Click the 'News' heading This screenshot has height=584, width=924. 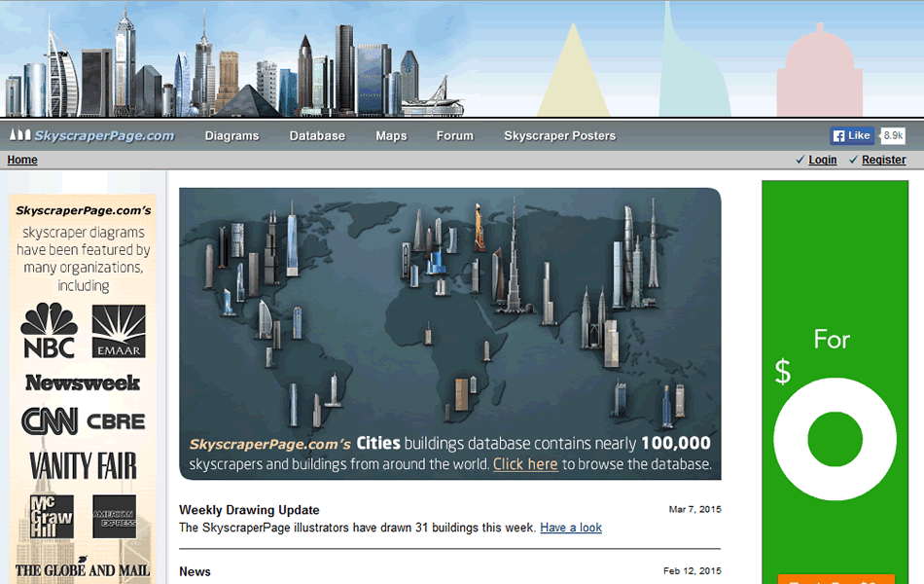(195, 571)
